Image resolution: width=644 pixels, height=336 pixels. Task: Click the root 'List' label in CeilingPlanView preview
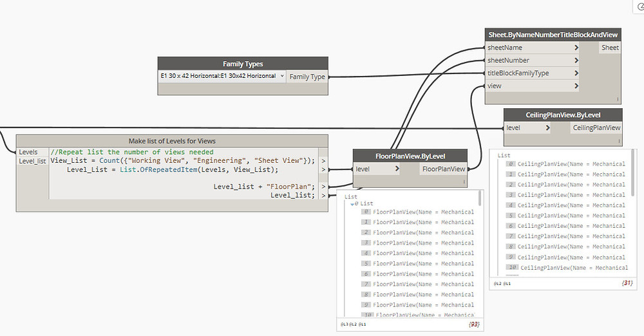click(x=504, y=155)
